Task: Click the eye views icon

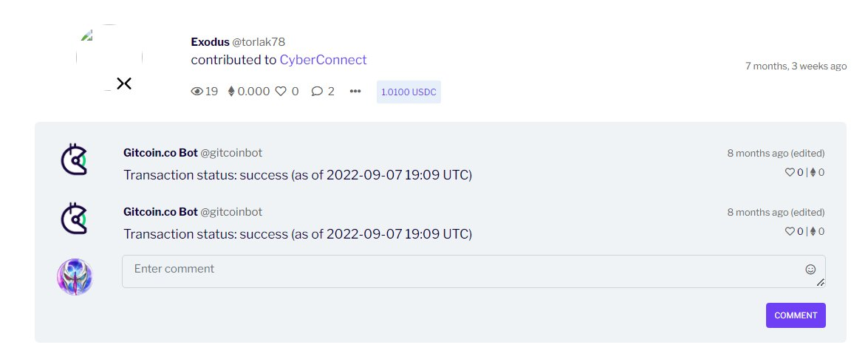Action: [x=197, y=92]
